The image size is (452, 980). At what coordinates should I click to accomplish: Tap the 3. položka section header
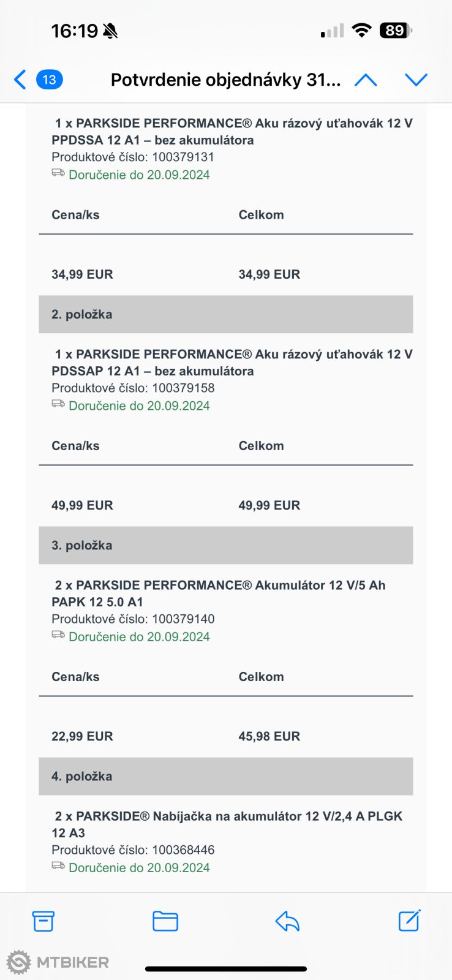tap(225, 545)
